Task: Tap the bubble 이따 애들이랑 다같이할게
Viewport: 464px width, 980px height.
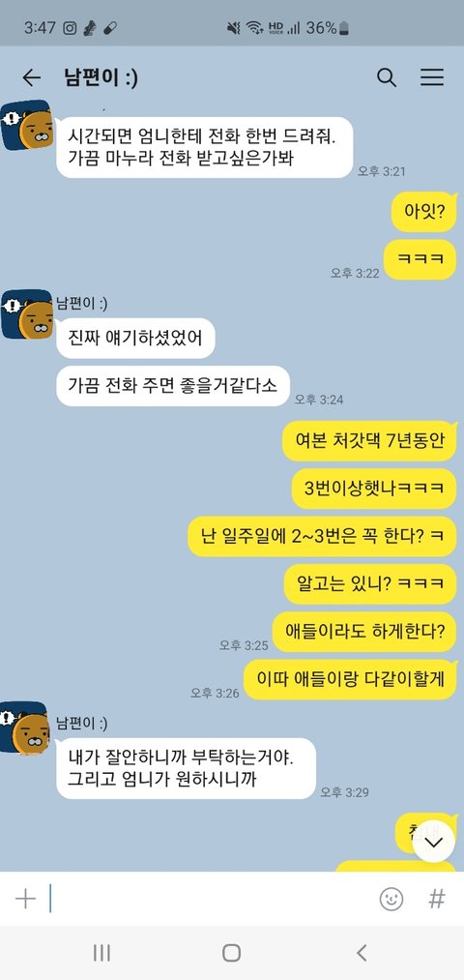Action: 350,679
